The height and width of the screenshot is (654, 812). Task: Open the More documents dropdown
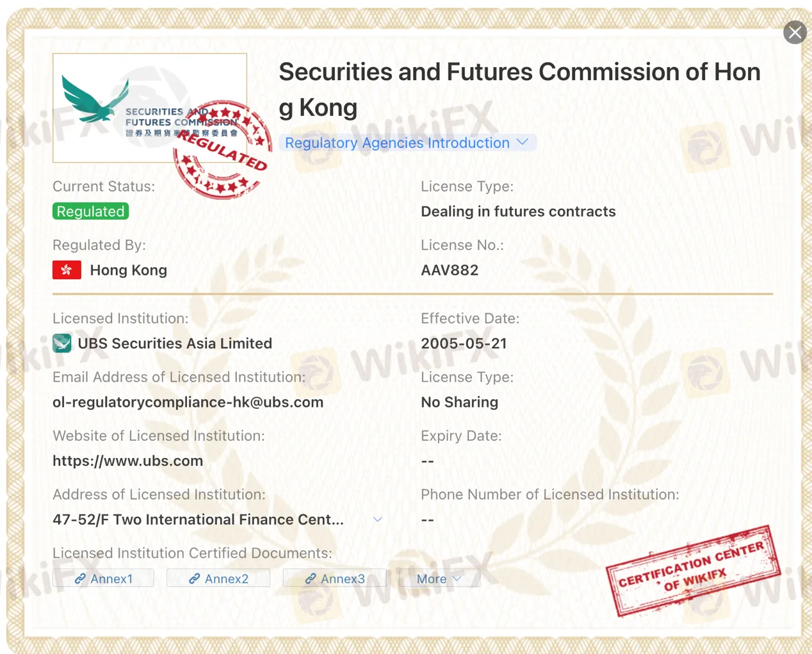(439, 579)
